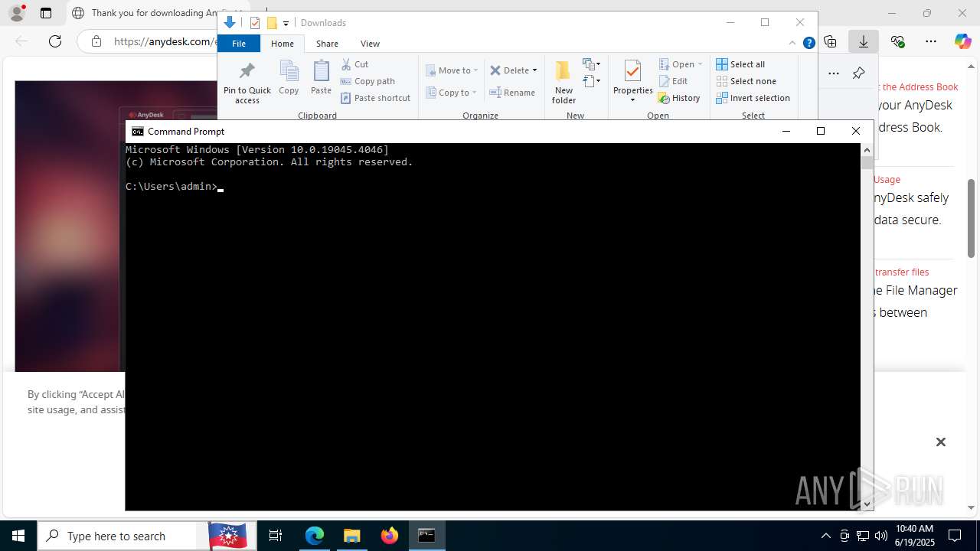View site information lock icon
This screenshot has width=980, height=551.
pyautogui.click(x=96, y=41)
